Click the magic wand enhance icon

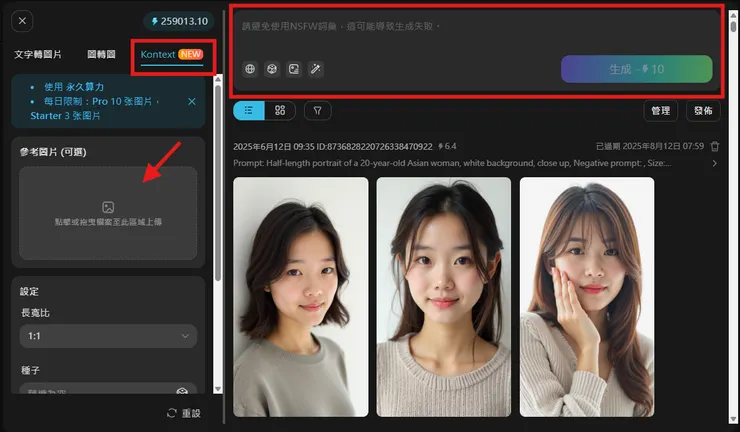pos(315,69)
